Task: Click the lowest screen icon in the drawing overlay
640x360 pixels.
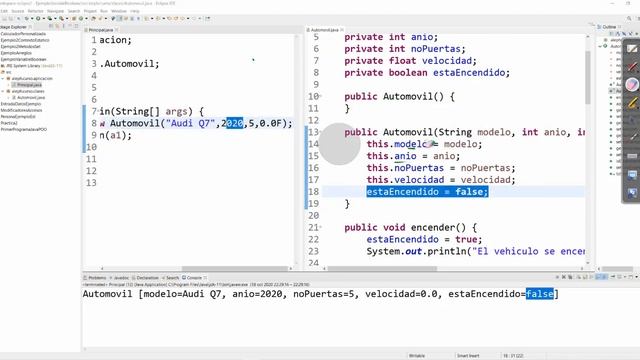Action: pyautogui.click(x=632, y=193)
